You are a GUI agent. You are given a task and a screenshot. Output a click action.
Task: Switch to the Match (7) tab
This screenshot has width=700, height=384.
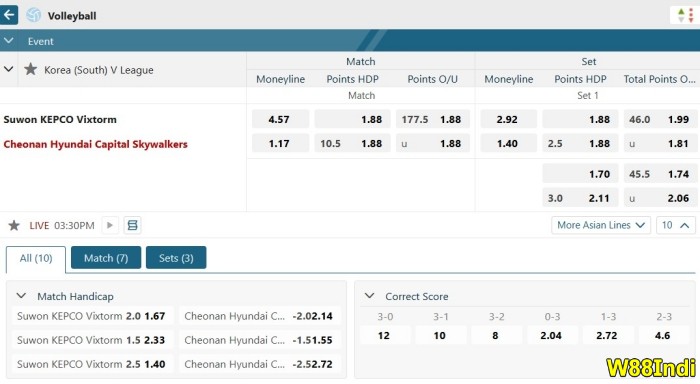coord(106,258)
